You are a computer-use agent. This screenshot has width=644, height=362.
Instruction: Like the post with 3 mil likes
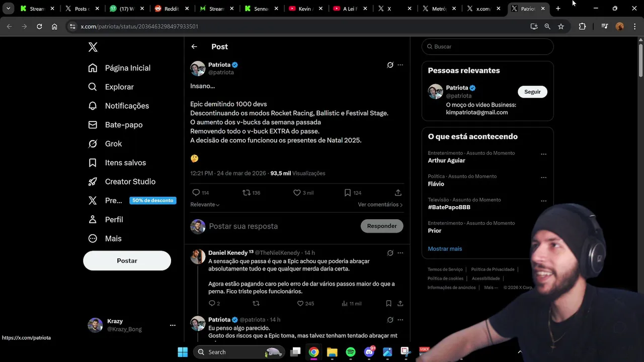303,193
